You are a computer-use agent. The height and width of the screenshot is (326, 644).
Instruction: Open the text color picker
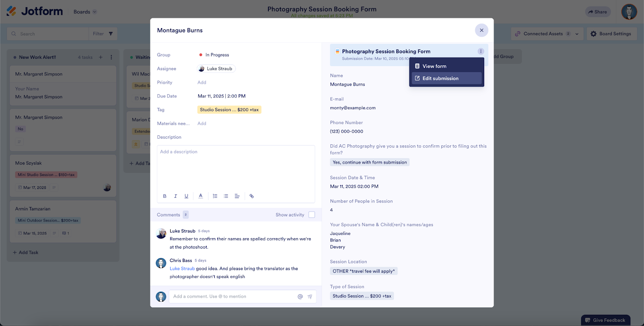click(x=200, y=196)
